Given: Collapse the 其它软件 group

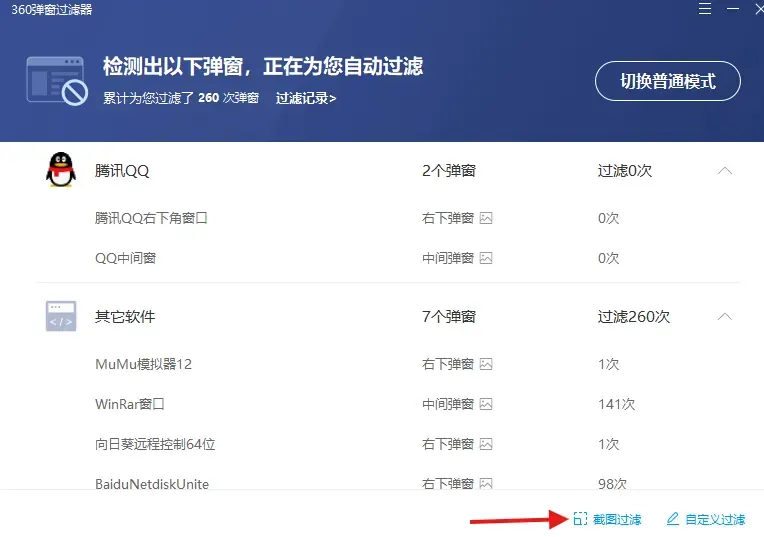Looking at the screenshot, I should pyautogui.click(x=725, y=317).
